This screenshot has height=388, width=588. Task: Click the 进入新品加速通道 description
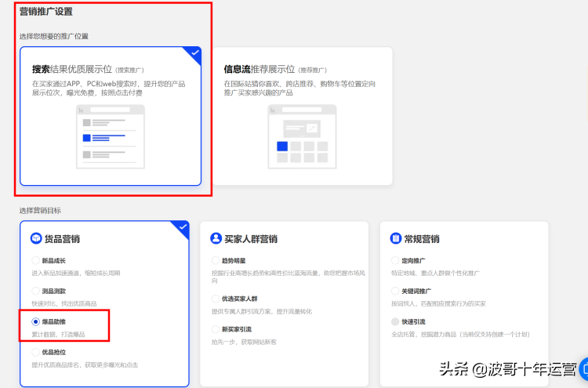pos(76,274)
